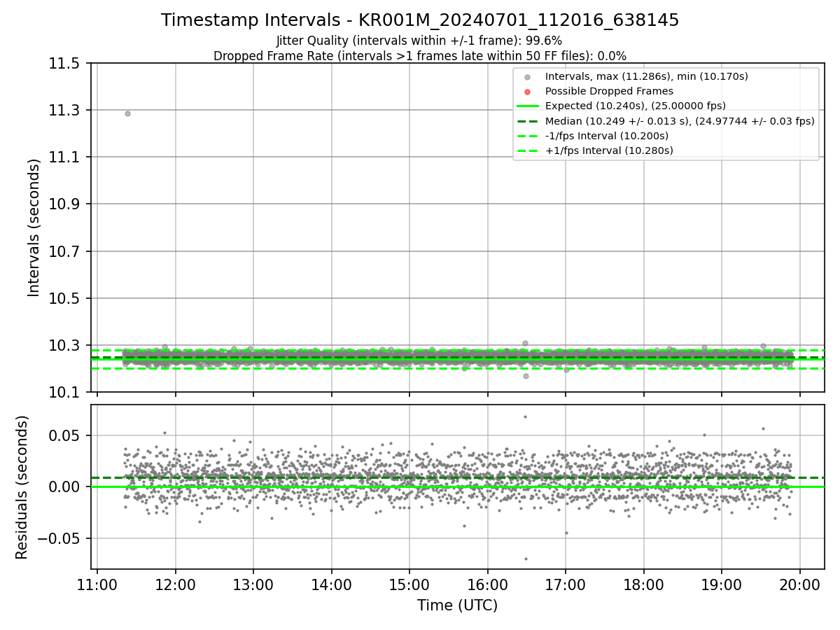Click the x-axis tick label 15:00
The width and height of the screenshot is (840, 630).
pos(409,584)
